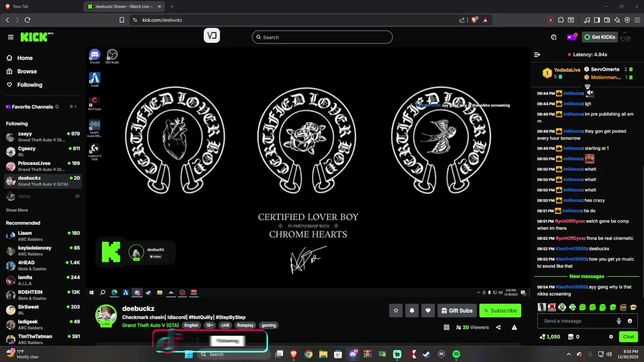This screenshot has width=644, height=362.
Task: Select the deebuckz Stream browser tab
Action: pos(123,7)
